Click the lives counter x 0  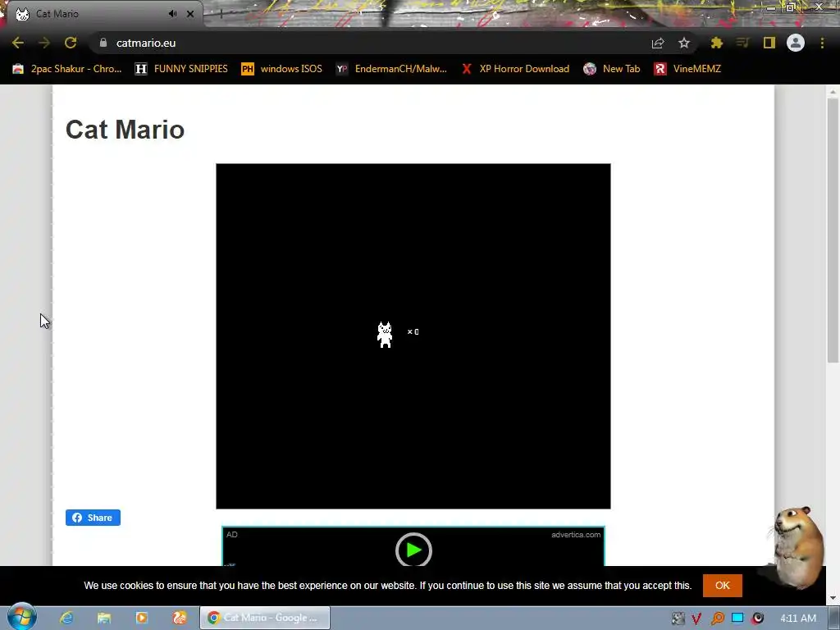(x=413, y=332)
